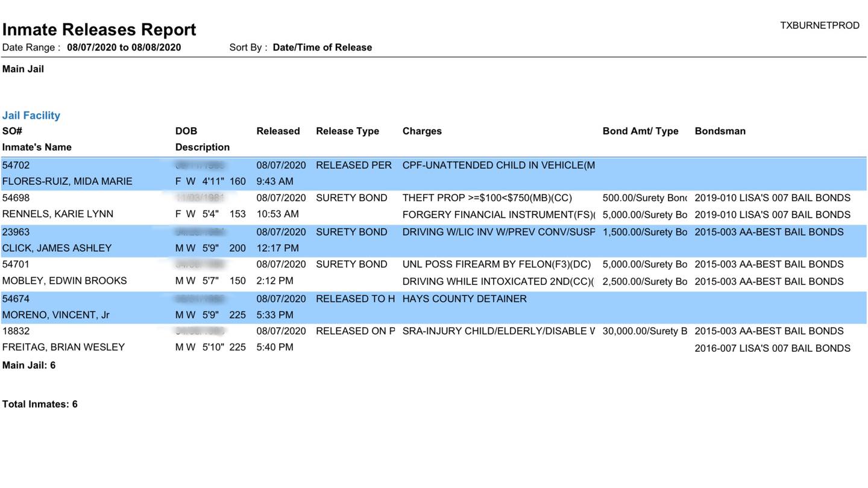This screenshot has height=488, width=868.
Task: Click 2,500.00/Surety bond amount
Action: (x=645, y=282)
